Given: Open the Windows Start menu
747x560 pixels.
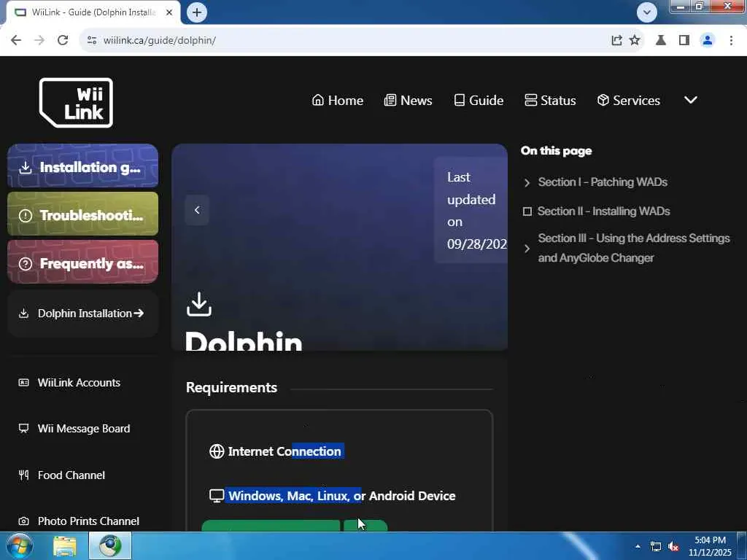Looking at the screenshot, I should click(x=19, y=546).
